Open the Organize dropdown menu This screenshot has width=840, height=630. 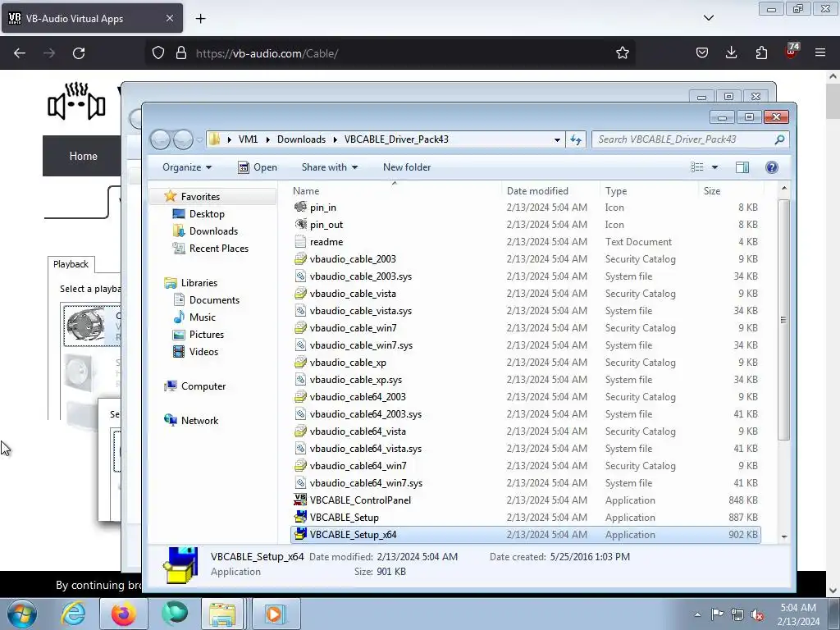click(x=187, y=167)
